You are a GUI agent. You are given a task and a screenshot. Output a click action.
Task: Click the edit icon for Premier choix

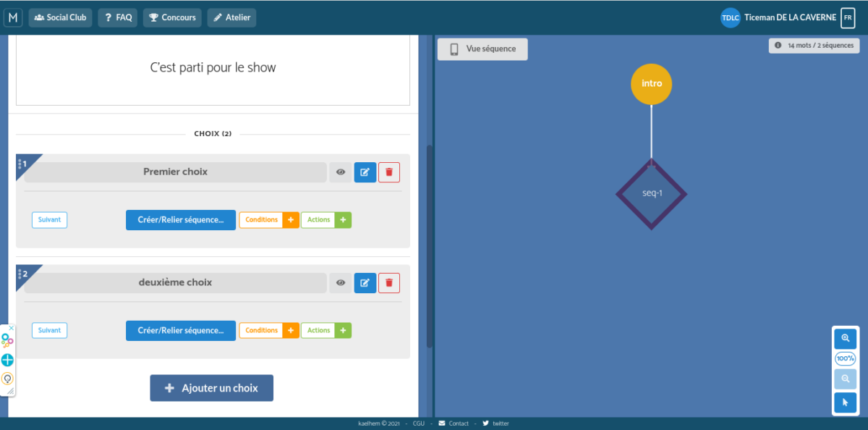[x=365, y=172]
